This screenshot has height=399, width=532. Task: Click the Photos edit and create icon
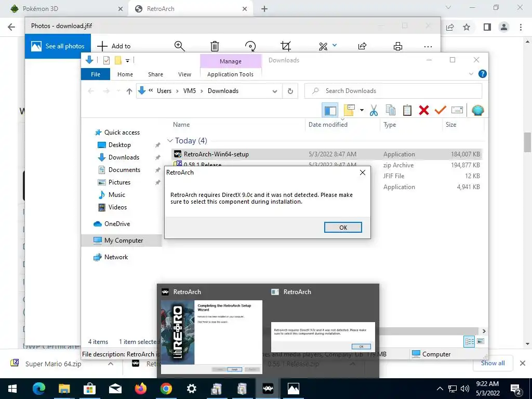pyautogui.click(x=323, y=46)
